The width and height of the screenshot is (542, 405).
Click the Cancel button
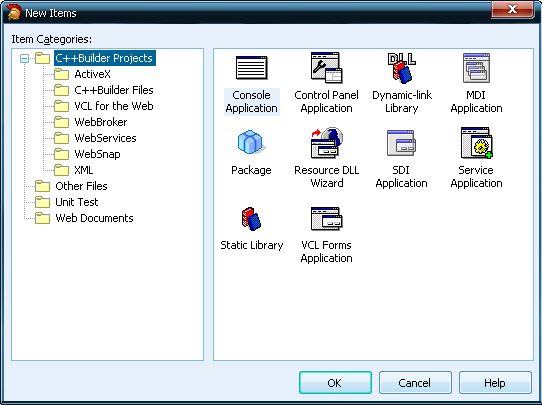415,383
